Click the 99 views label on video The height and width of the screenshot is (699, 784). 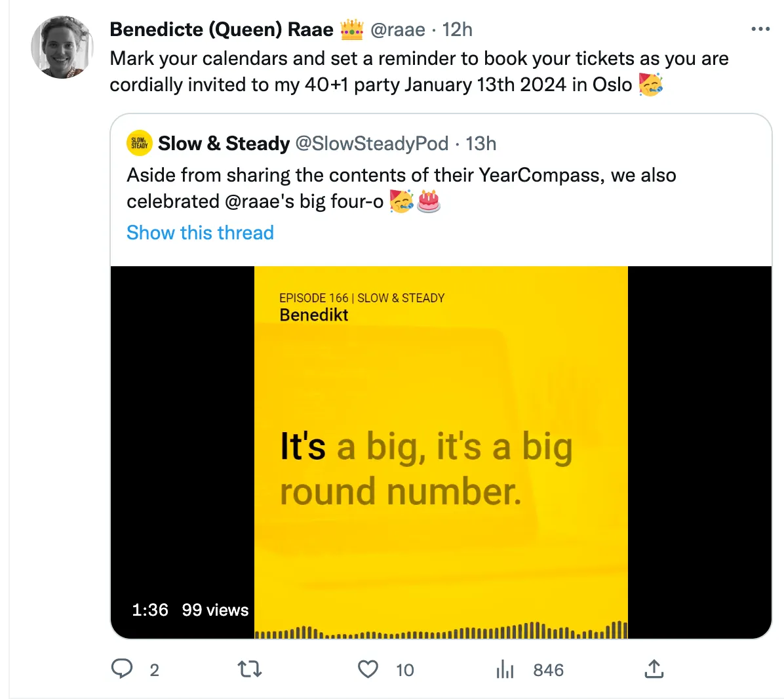[x=215, y=610]
